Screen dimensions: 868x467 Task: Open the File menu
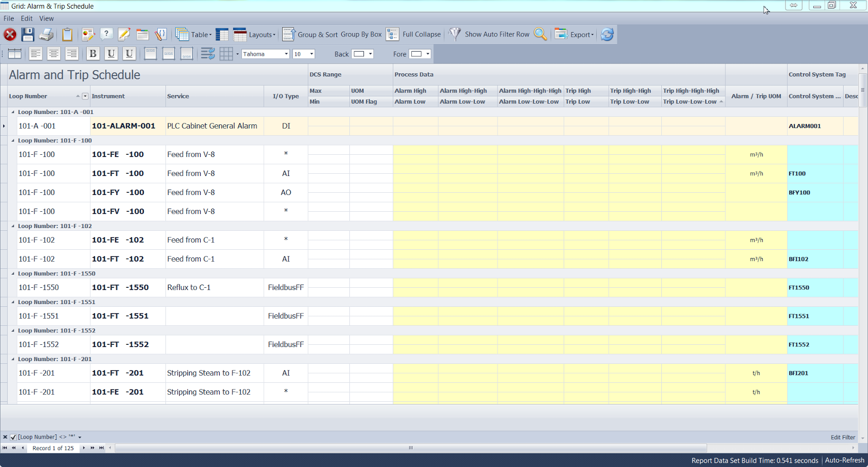click(9, 18)
